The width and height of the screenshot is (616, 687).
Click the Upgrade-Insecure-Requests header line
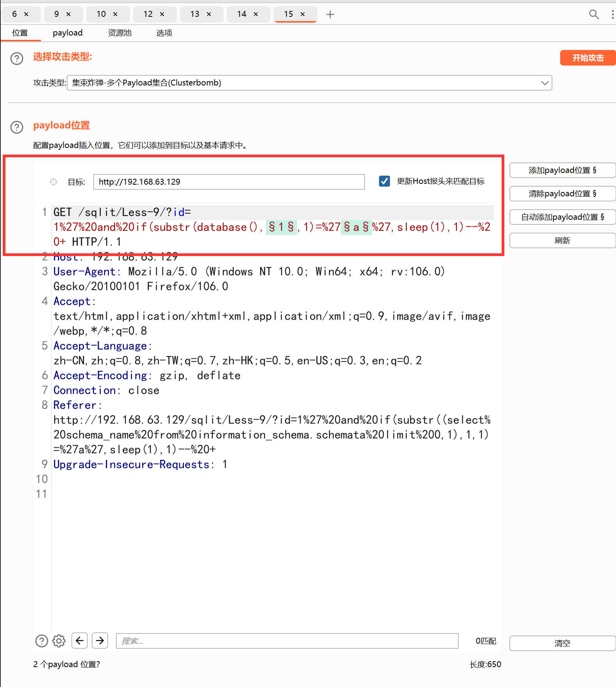pos(140,465)
